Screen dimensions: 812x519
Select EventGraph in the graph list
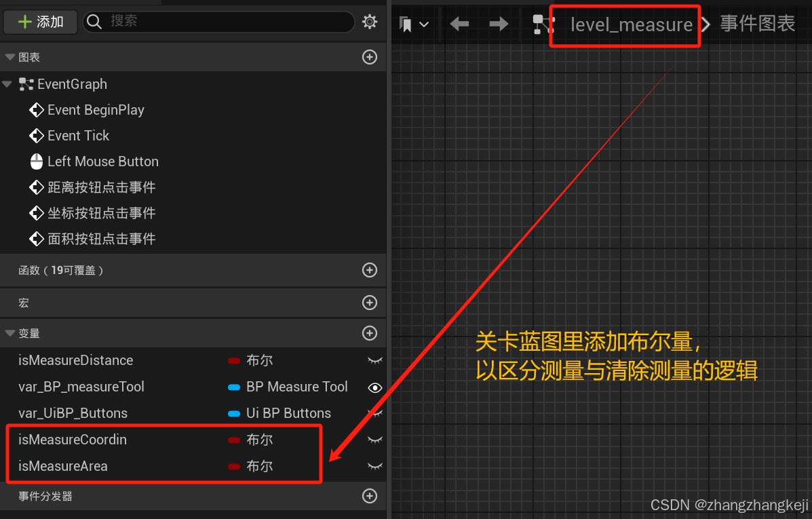click(72, 84)
